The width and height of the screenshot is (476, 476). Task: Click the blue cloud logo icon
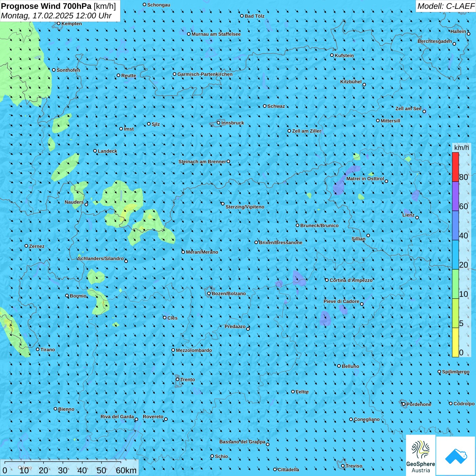click(456, 456)
